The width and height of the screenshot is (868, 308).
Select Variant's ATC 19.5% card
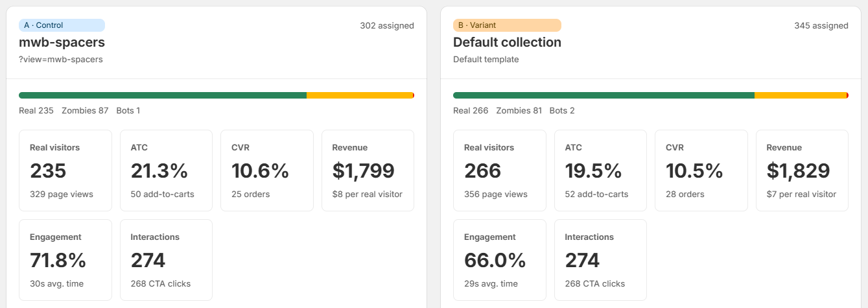coord(600,171)
